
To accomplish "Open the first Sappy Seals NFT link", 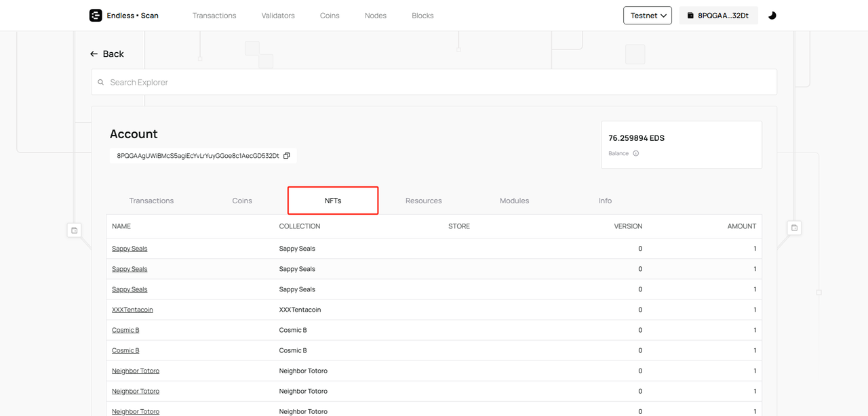I will (130, 249).
